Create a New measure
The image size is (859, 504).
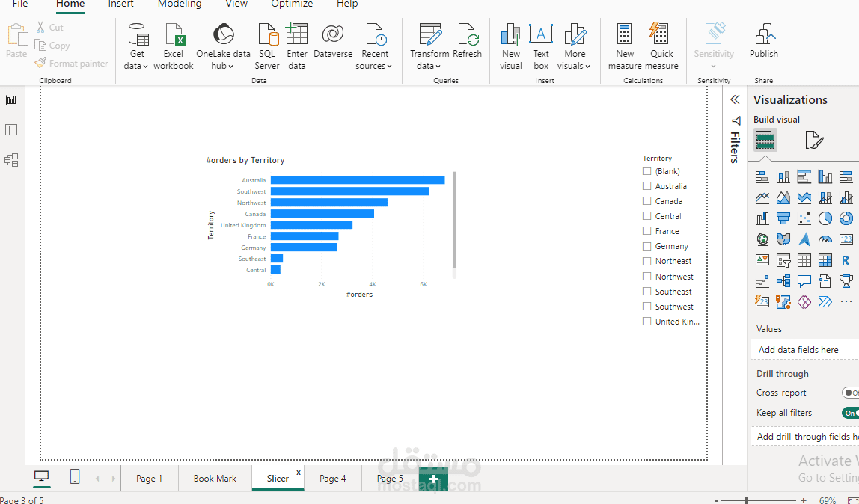click(625, 46)
